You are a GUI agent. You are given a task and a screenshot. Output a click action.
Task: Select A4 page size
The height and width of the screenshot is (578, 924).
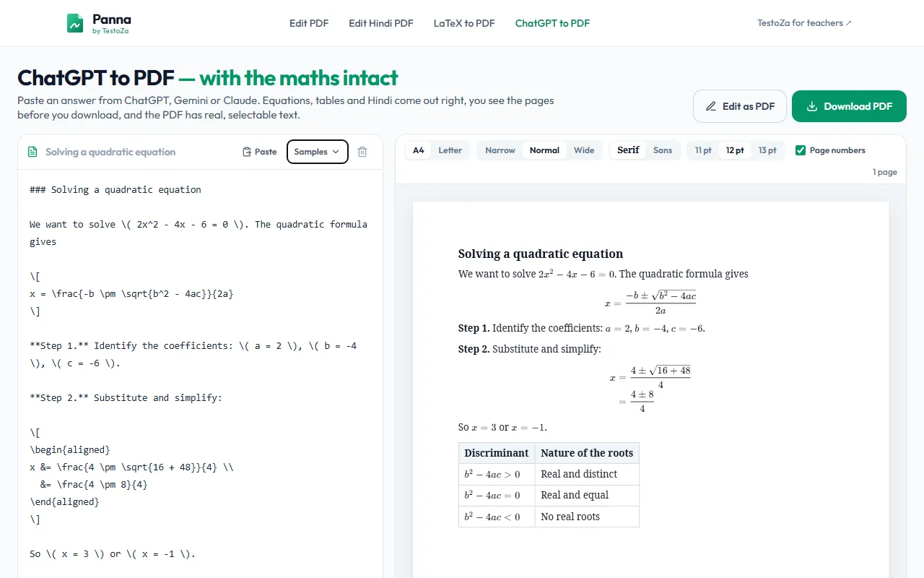pyautogui.click(x=419, y=150)
